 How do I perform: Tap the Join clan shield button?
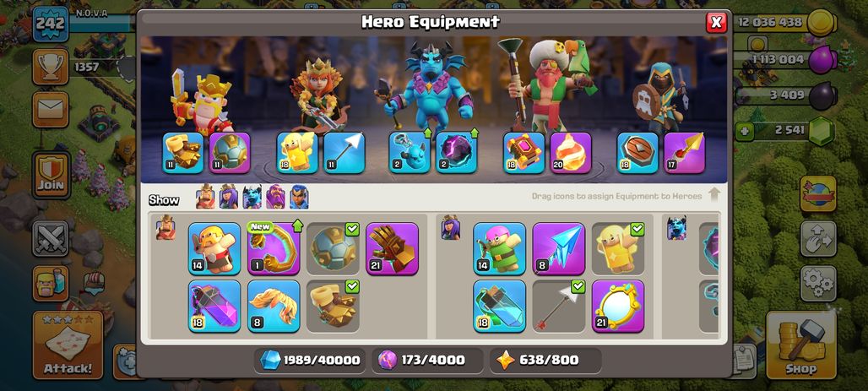(51, 175)
